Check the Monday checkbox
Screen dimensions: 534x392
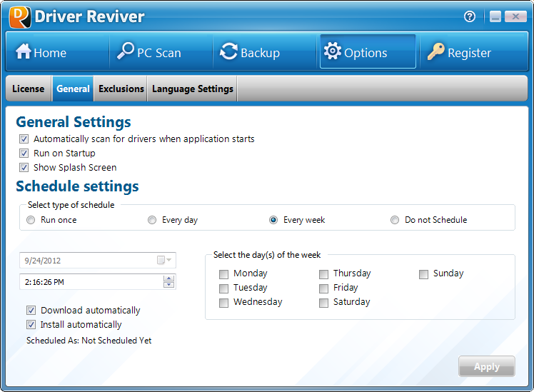point(223,274)
